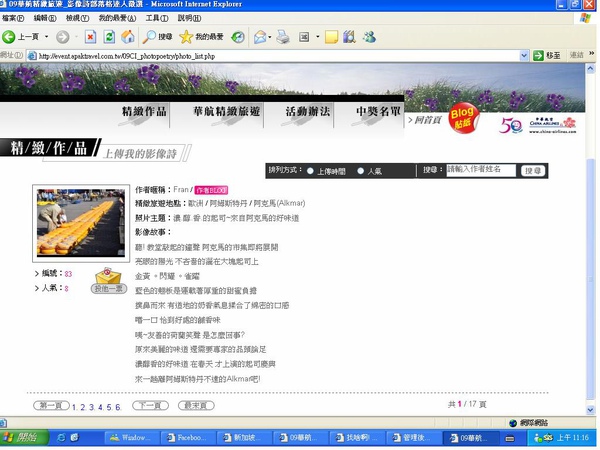600x450 pixels.
Task: Open the Mail envelope toolbar icon
Action: (x=260, y=37)
